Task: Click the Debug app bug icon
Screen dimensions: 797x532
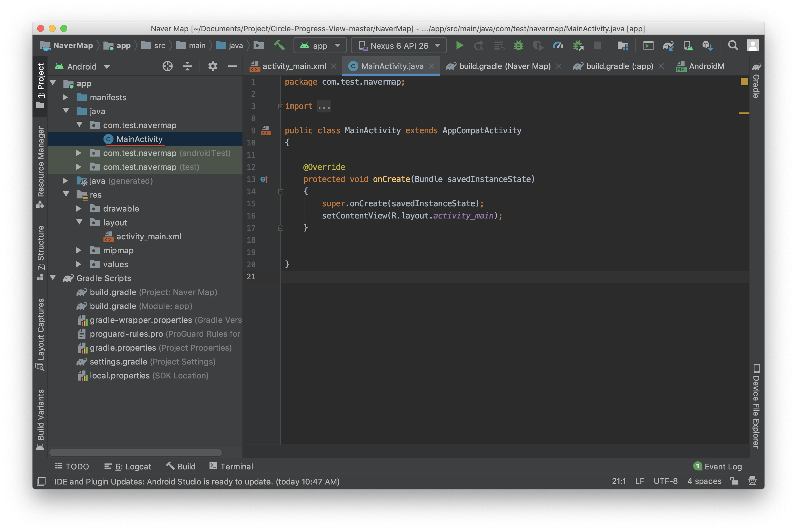Action: [x=518, y=45]
